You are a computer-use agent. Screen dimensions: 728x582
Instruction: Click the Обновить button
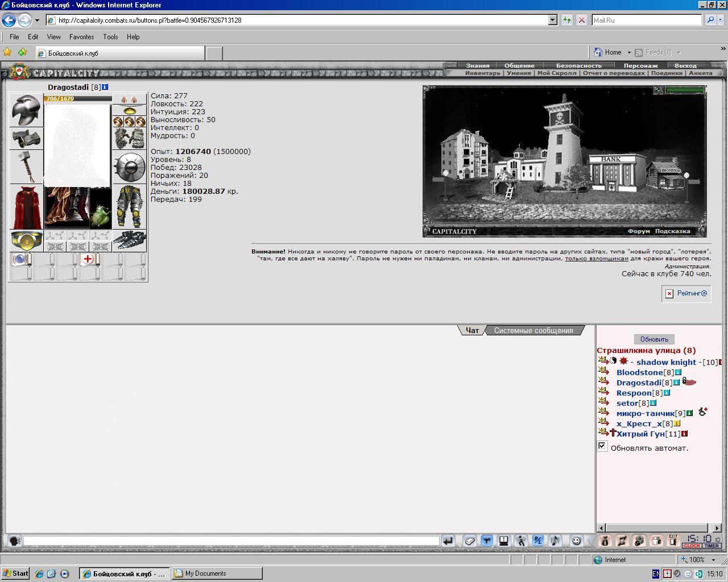click(x=654, y=339)
